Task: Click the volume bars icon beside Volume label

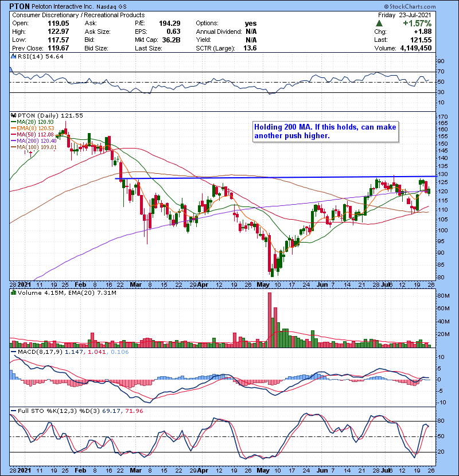Action: [13, 292]
